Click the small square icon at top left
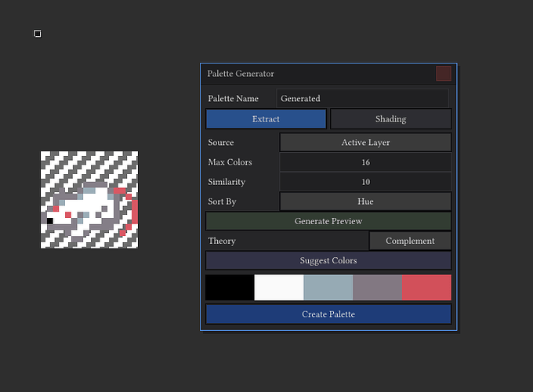The height and width of the screenshot is (392, 533). coord(38,34)
